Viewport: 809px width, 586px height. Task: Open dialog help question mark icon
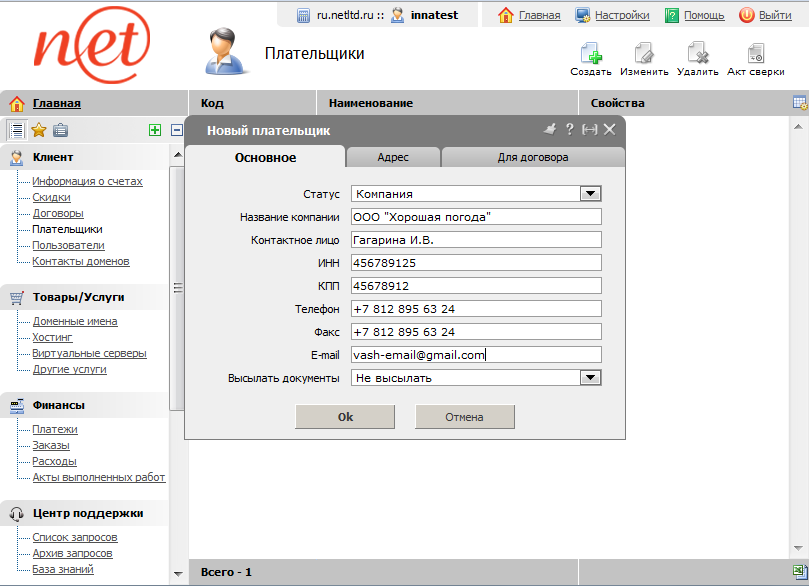pyautogui.click(x=569, y=129)
